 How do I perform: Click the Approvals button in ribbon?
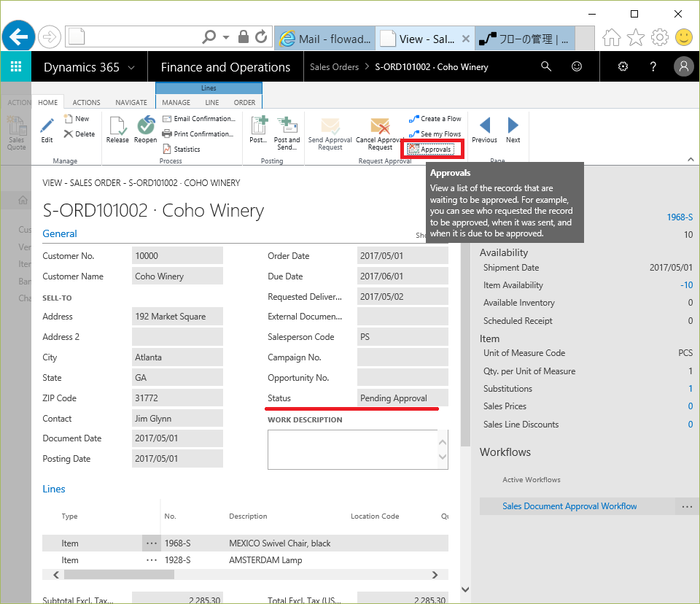coord(430,150)
